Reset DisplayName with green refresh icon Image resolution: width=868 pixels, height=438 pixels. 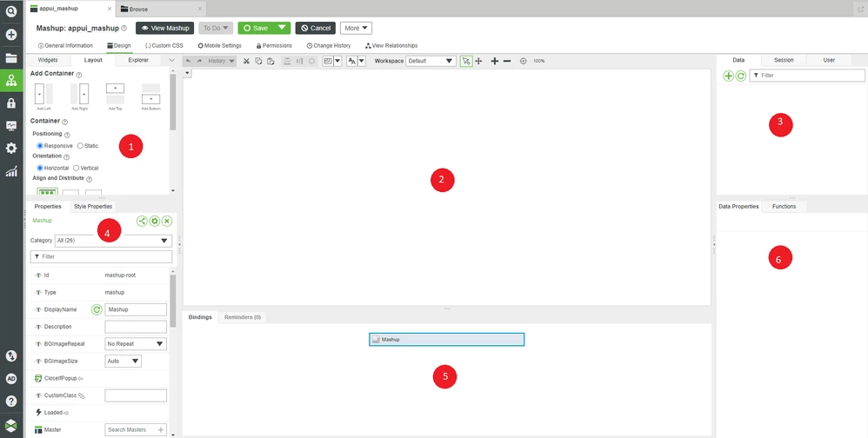tap(97, 309)
